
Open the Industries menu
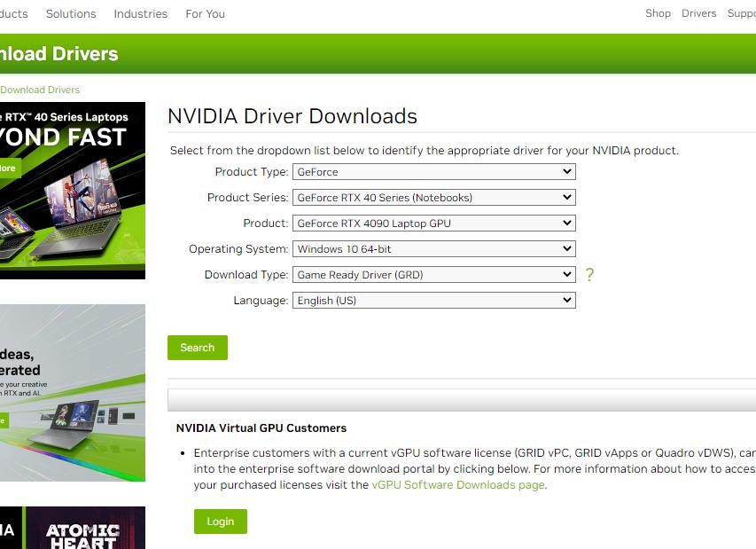[x=141, y=14]
